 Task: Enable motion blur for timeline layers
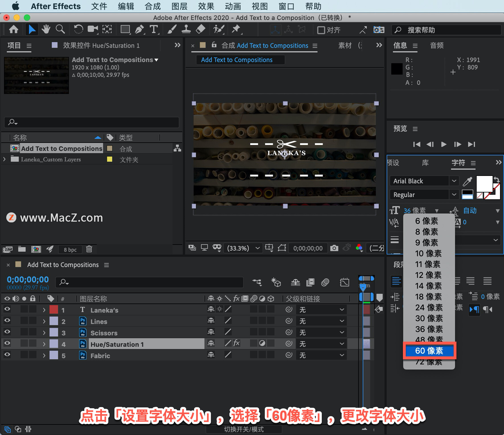coord(325,282)
